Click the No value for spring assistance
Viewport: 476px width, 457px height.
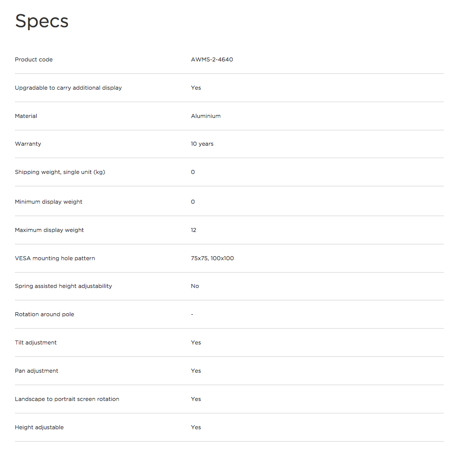click(x=195, y=286)
